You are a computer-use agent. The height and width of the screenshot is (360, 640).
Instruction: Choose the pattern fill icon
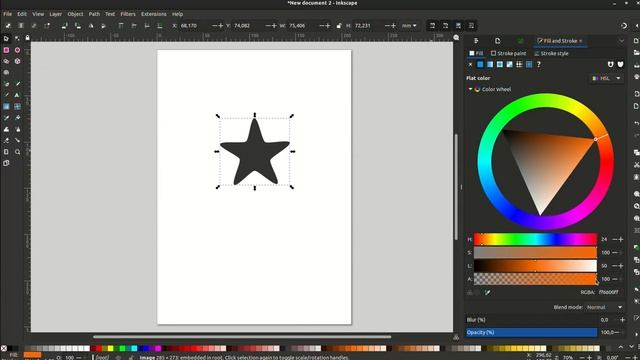[x=519, y=64]
